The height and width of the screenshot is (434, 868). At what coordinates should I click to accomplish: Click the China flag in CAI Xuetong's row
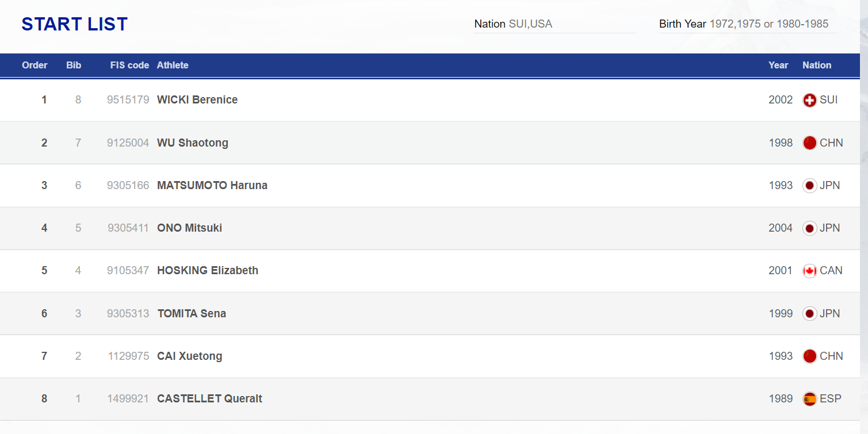(x=809, y=356)
